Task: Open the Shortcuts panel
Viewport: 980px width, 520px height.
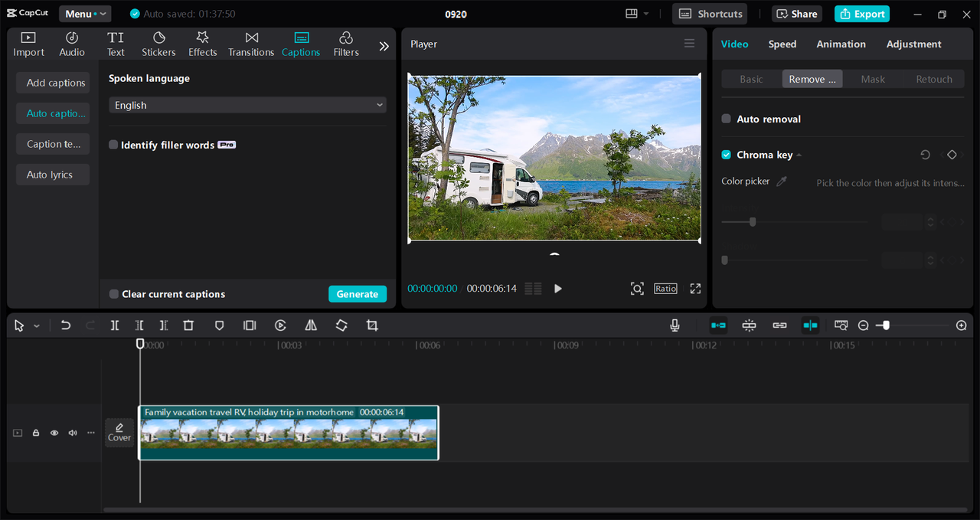Action: [x=710, y=14]
